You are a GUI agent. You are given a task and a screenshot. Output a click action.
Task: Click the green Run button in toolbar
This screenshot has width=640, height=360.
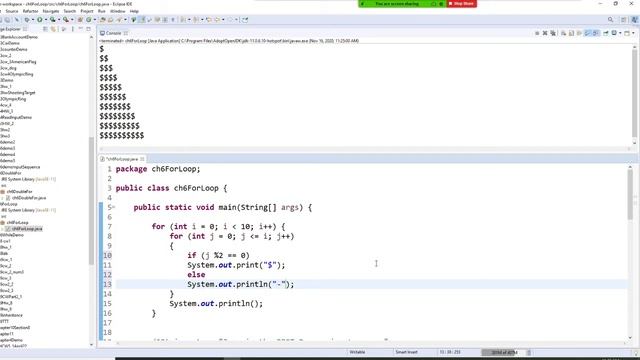pos(40,20)
